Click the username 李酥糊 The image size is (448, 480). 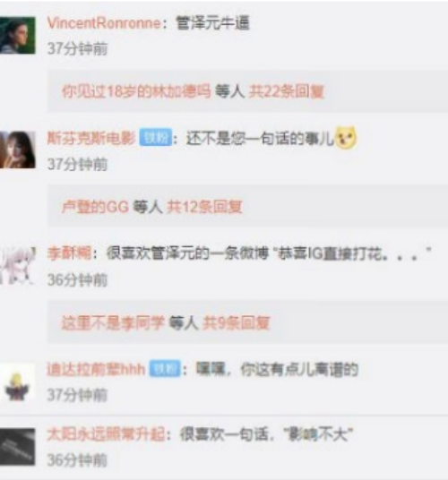[x=69, y=253]
